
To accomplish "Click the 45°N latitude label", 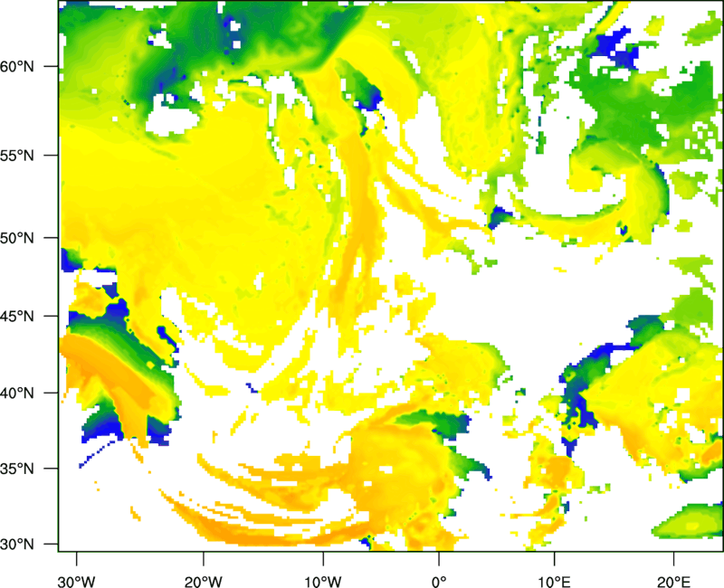I will pyautogui.click(x=17, y=317).
